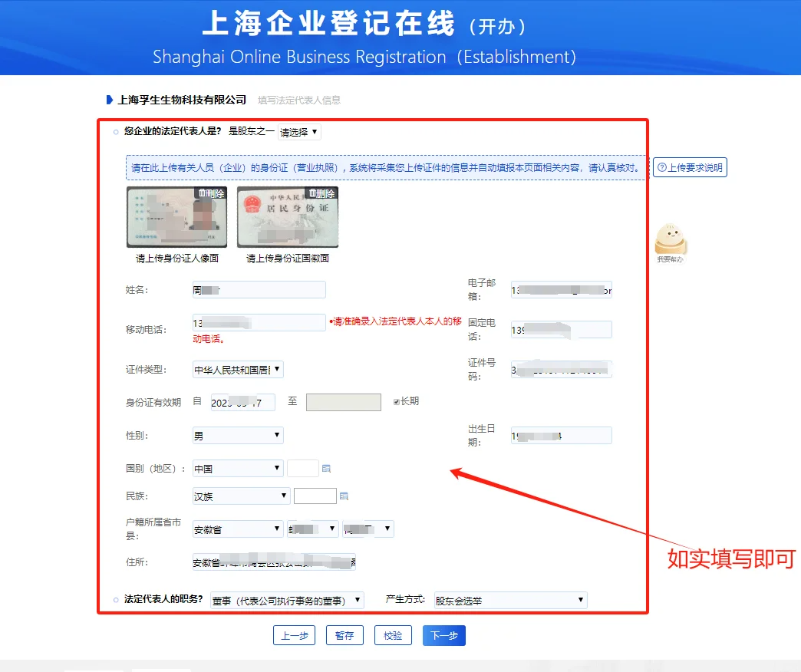801x672 pixels.
Task: Click the 电子邮箱 input field
Action: (x=562, y=289)
